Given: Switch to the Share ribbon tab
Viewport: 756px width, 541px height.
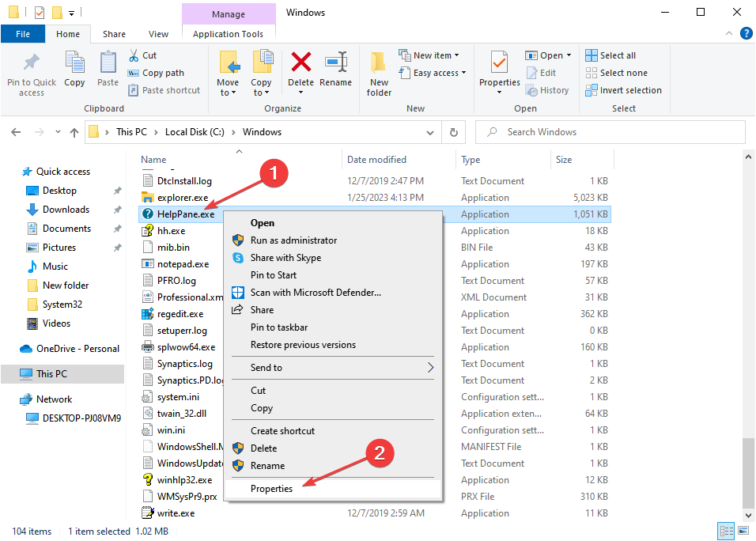Looking at the screenshot, I should pos(114,34).
